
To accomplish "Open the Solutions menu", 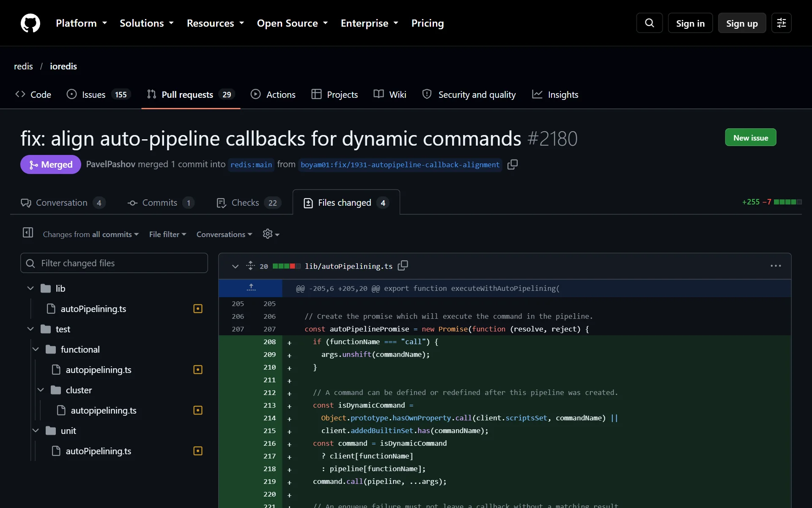I will pyautogui.click(x=146, y=23).
